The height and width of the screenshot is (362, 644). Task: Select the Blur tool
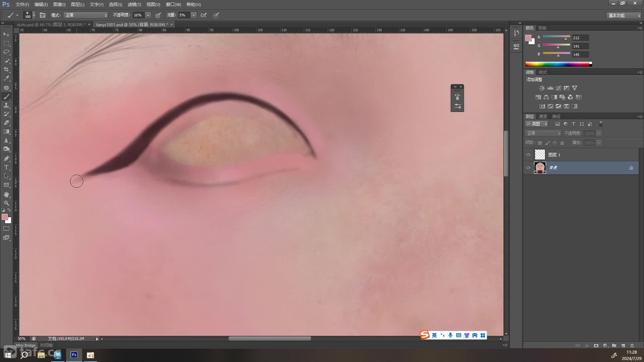6,140
